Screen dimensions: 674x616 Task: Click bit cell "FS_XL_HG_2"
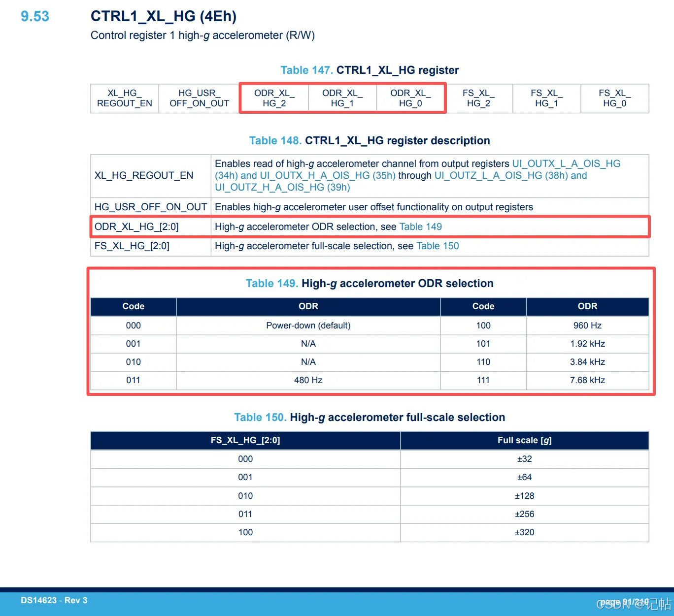point(478,98)
